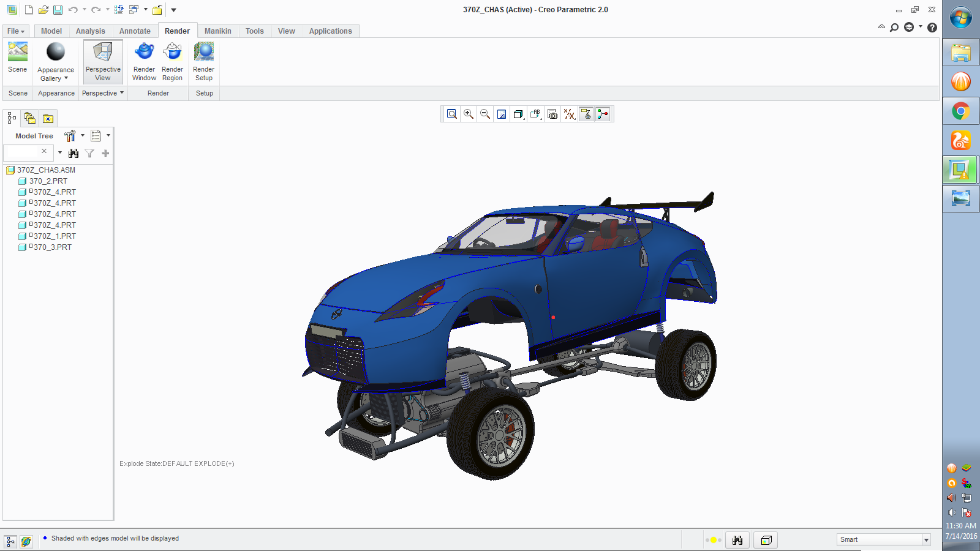Open the Manikin tab
This screenshot has width=980, height=551.
218,31
